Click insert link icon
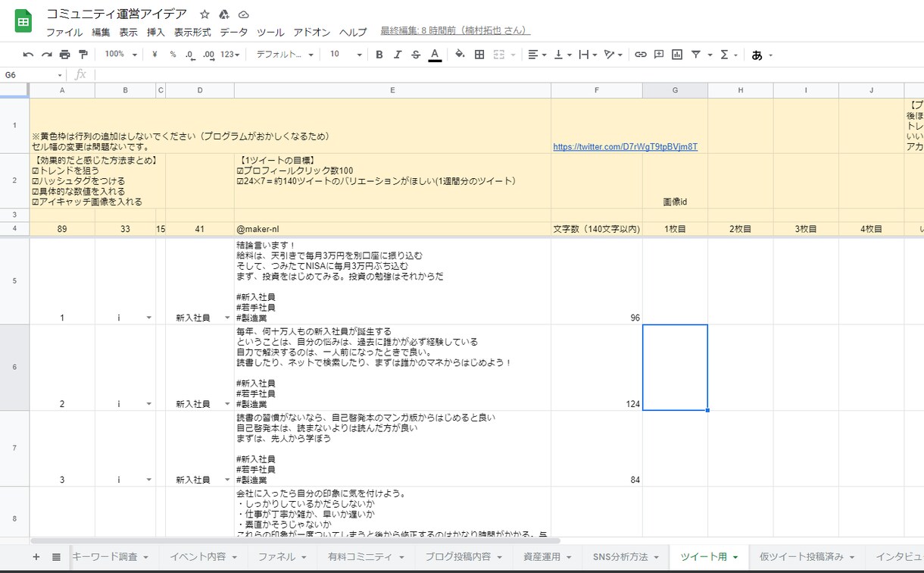The height and width of the screenshot is (573, 924). (641, 55)
